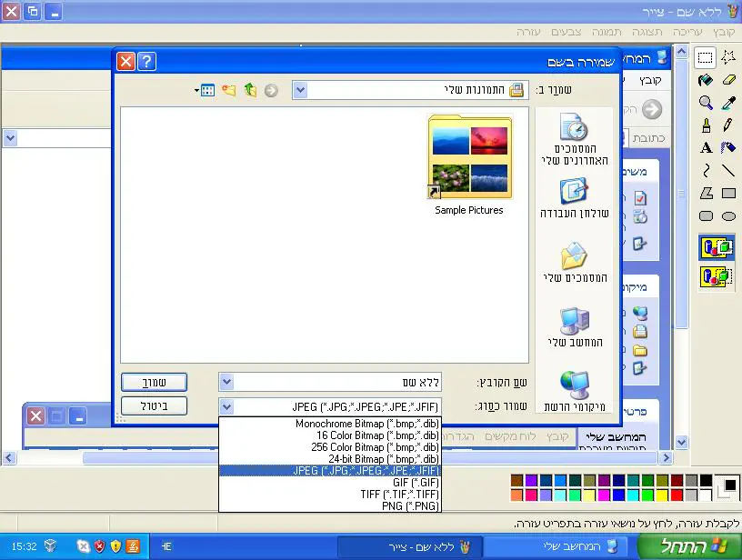Click the שמור (Save) button
742x560 pixels.
pyautogui.click(x=154, y=382)
